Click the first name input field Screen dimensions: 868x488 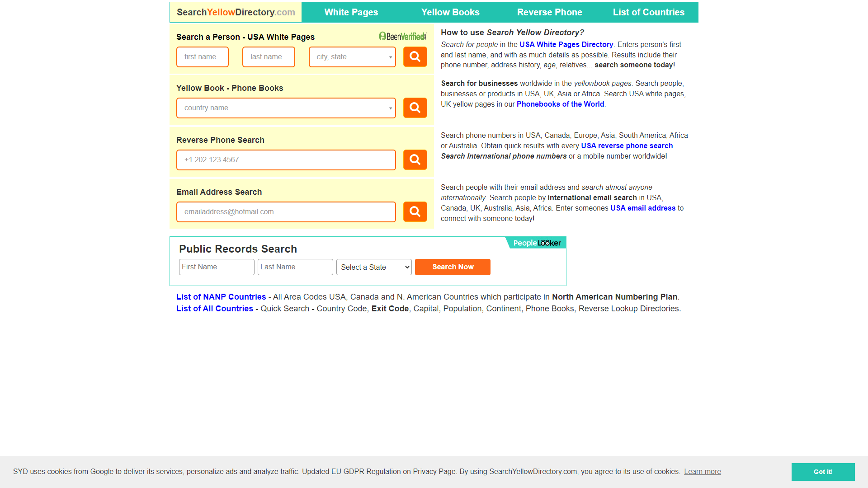[202, 56]
